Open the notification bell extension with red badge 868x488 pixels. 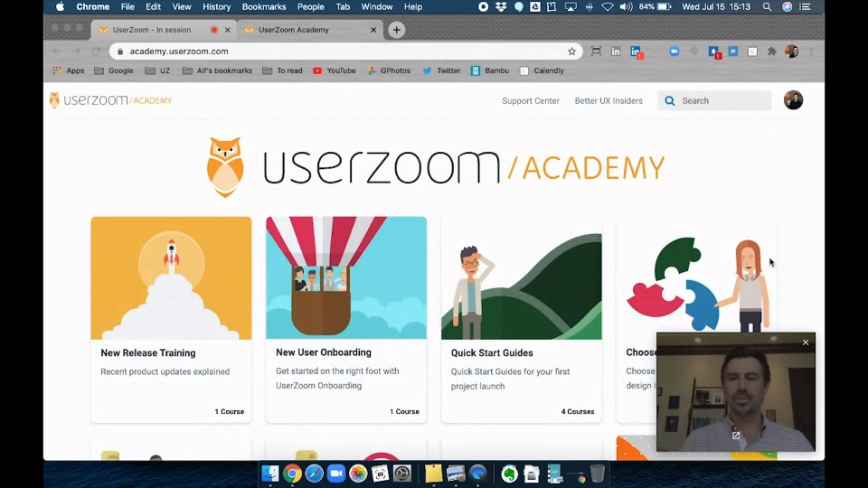coord(714,52)
